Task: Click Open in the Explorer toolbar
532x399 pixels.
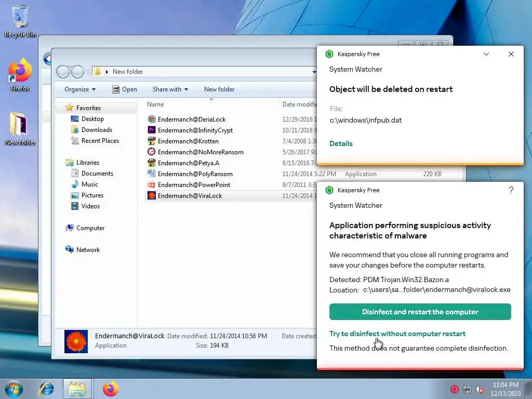Action: pos(125,89)
